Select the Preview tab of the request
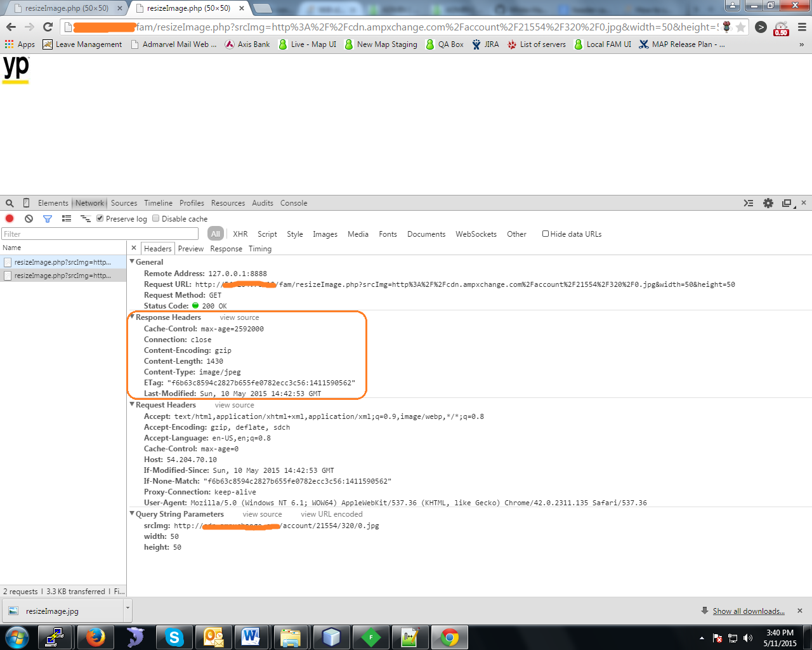 (191, 249)
